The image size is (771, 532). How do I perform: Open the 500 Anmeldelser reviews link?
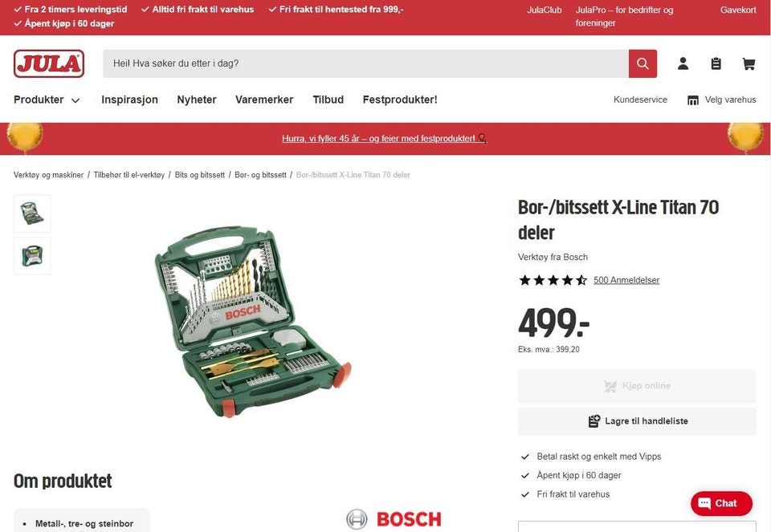click(626, 280)
